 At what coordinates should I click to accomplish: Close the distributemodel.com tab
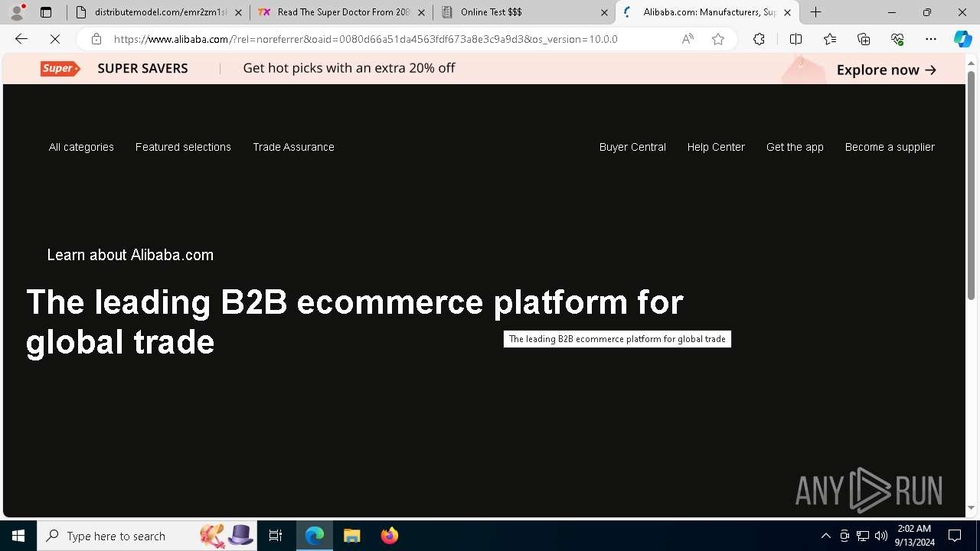point(239,12)
